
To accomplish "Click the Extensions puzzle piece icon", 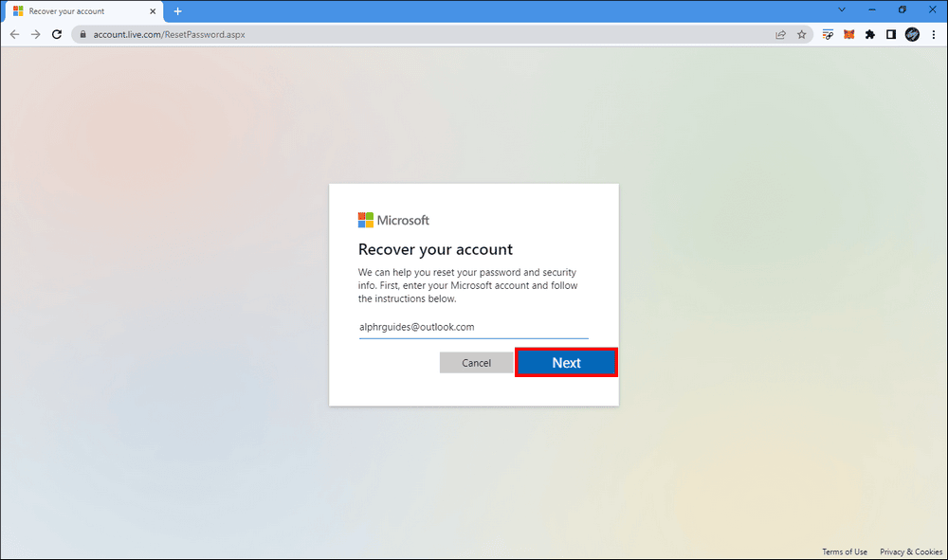I will click(869, 34).
